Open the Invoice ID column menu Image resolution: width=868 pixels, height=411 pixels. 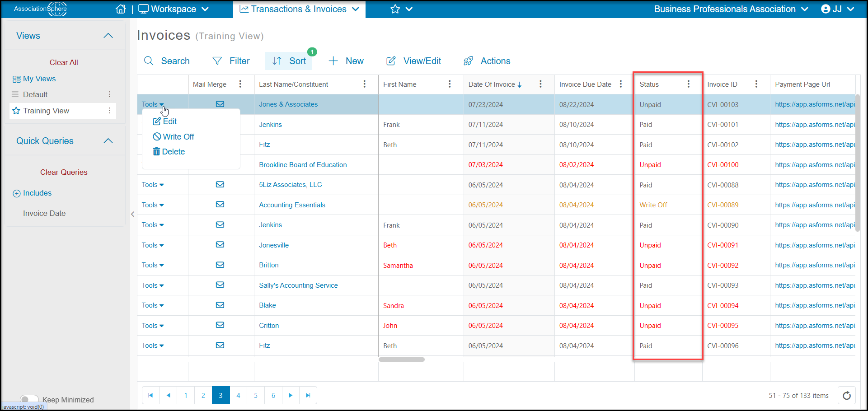[756, 84]
